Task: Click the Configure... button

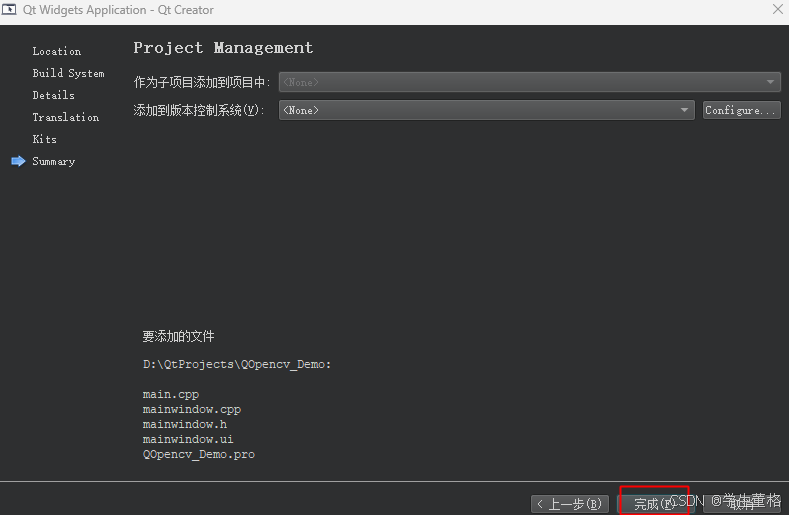Action: click(741, 110)
